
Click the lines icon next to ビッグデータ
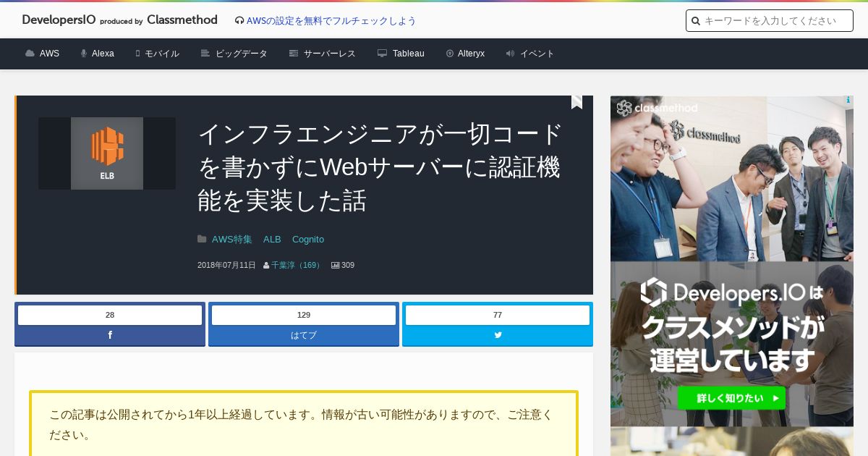click(x=205, y=54)
